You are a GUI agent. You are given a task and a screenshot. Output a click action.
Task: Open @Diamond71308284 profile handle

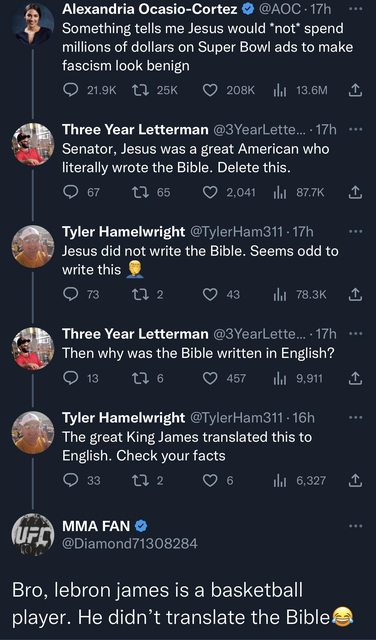tap(129, 543)
